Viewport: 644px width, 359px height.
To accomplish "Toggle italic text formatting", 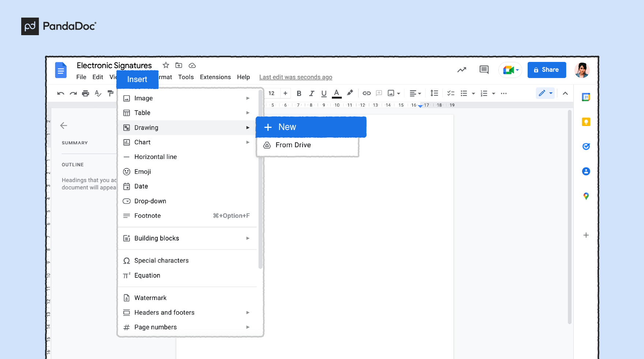I will tap(311, 93).
